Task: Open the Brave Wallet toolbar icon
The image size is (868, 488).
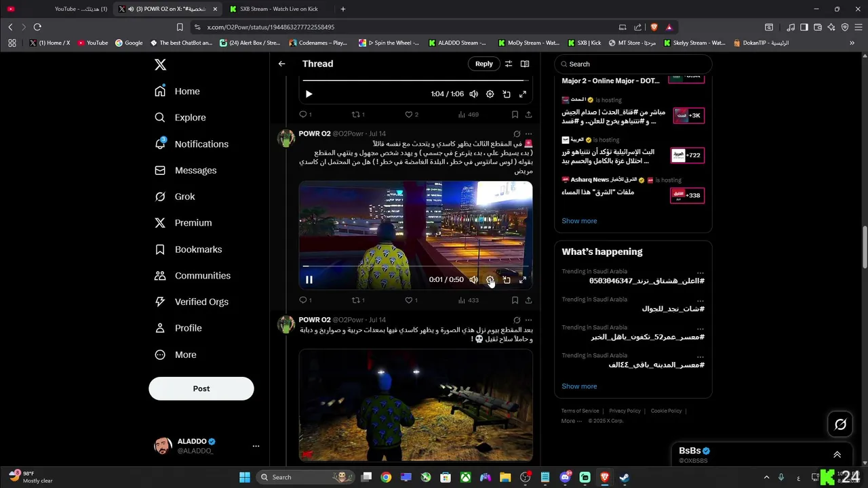Action: tap(818, 27)
